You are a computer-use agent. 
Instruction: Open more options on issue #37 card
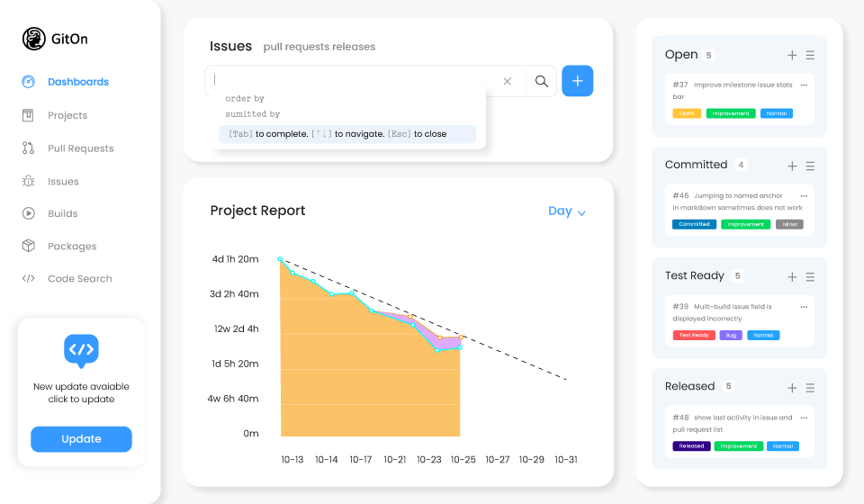coord(804,85)
